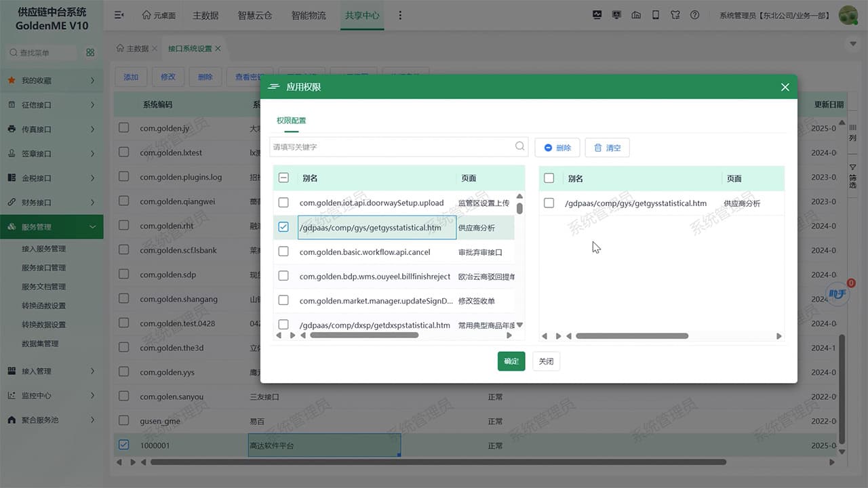The image size is (868, 488).
Task: Open the more options vertical dots menu
Action: click(x=399, y=15)
